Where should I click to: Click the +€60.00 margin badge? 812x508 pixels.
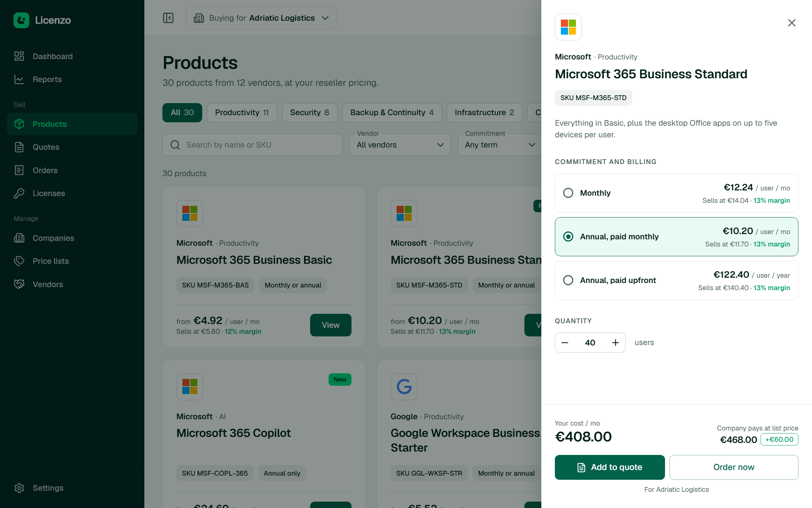click(x=779, y=440)
